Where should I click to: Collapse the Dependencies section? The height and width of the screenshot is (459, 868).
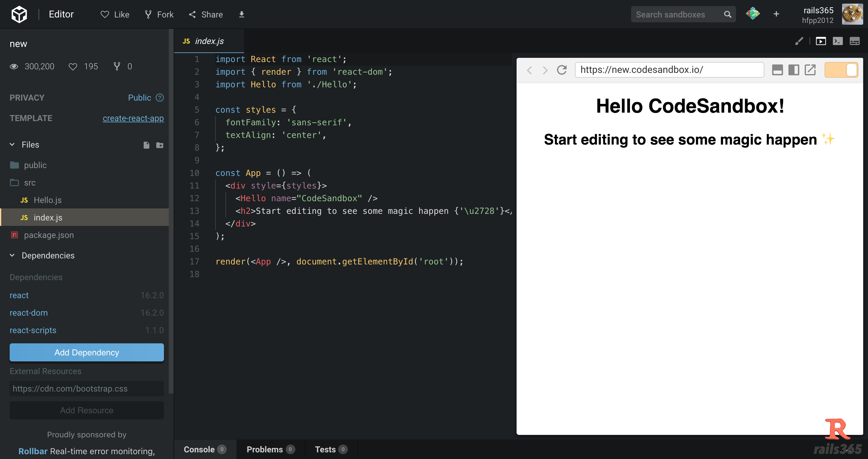point(12,255)
